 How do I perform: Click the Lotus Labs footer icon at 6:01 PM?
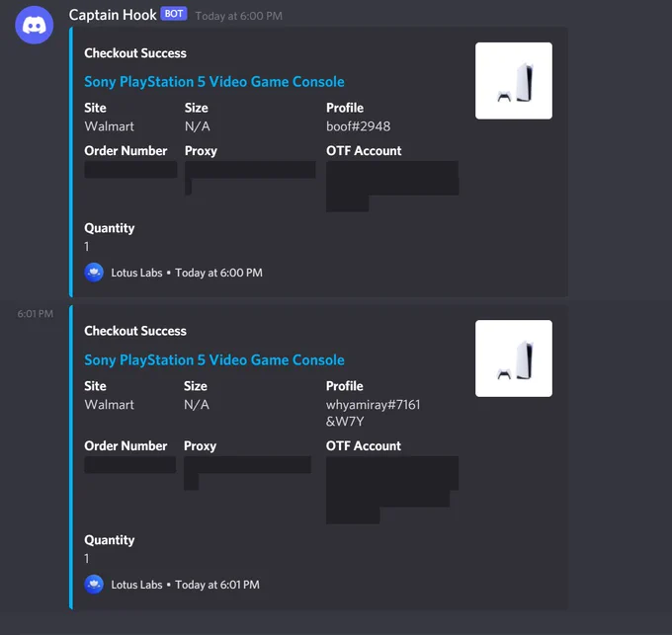pyautogui.click(x=94, y=584)
